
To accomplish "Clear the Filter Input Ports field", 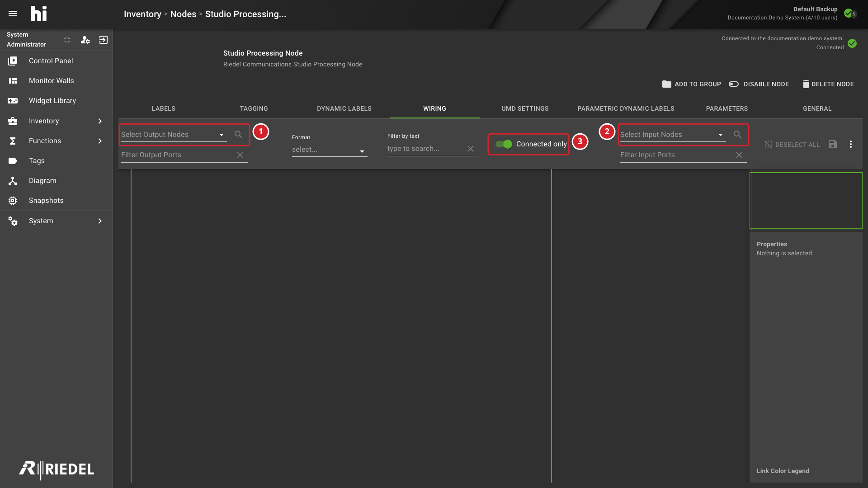I will 739,155.
